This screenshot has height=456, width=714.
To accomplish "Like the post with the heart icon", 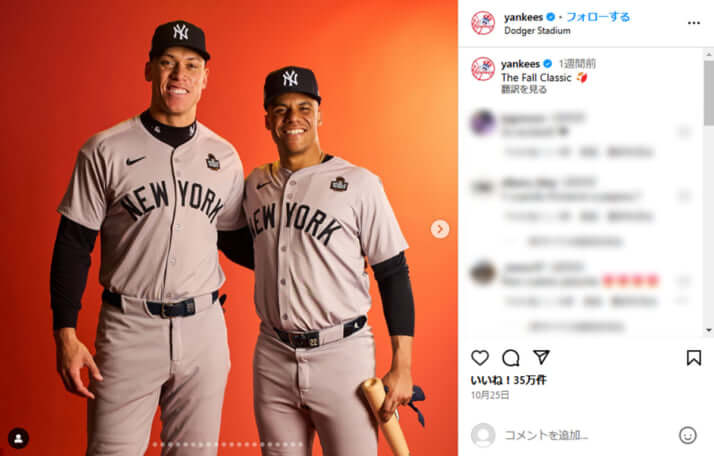I will pos(480,358).
